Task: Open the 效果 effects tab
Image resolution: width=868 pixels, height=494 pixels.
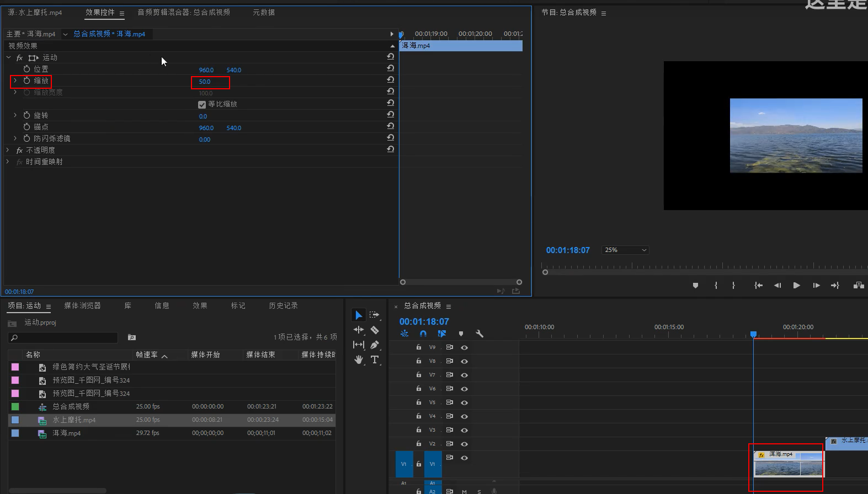Action: coord(200,305)
